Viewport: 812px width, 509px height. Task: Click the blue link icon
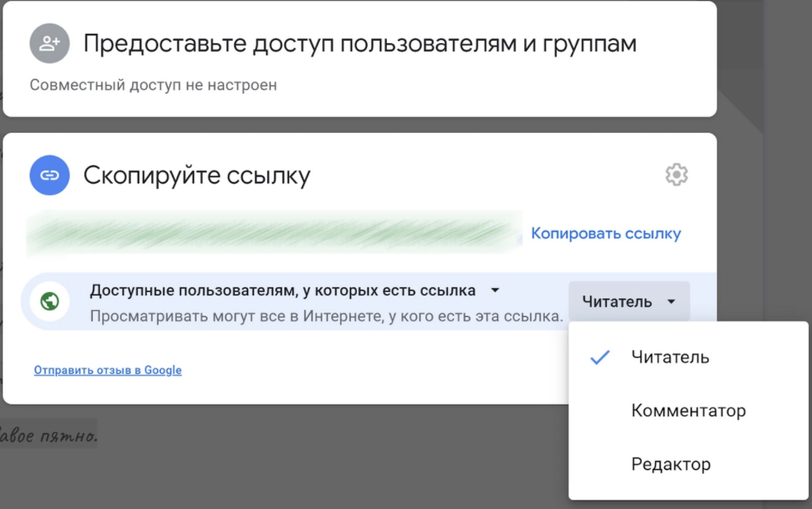point(50,174)
